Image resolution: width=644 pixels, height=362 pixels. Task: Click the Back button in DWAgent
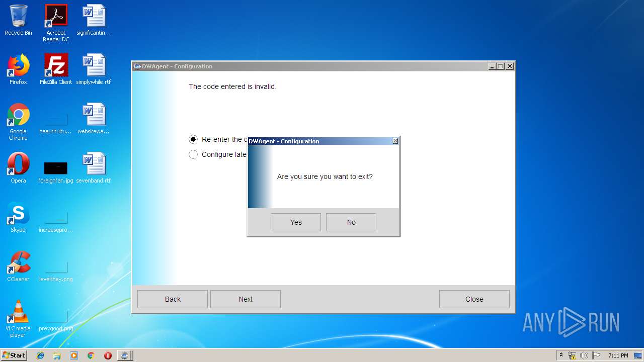click(x=173, y=299)
